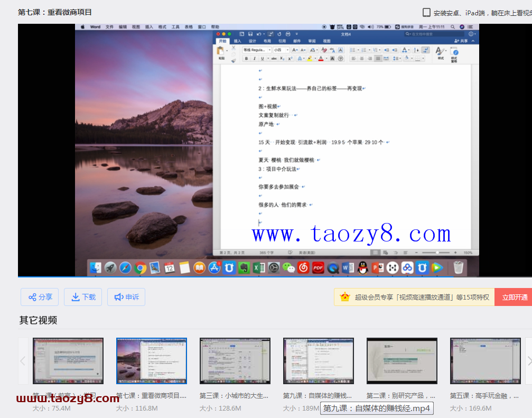This screenshot has width=532, height=418.
Task: Click the Chrome icon in the Dock
Action: (140, 268)
